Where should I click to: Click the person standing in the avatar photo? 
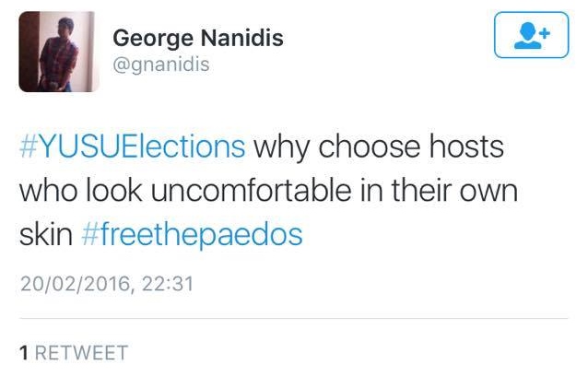[x=58, y=54]
